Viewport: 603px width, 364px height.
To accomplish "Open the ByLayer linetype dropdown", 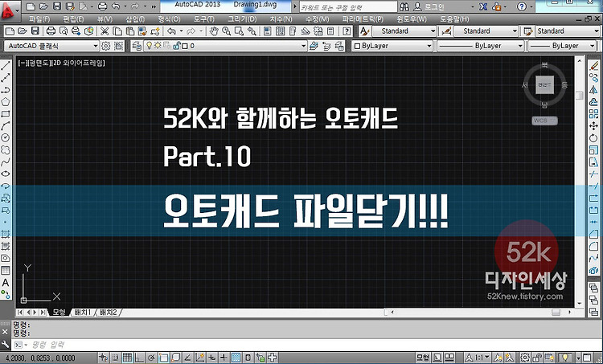I will click(481, 46).
